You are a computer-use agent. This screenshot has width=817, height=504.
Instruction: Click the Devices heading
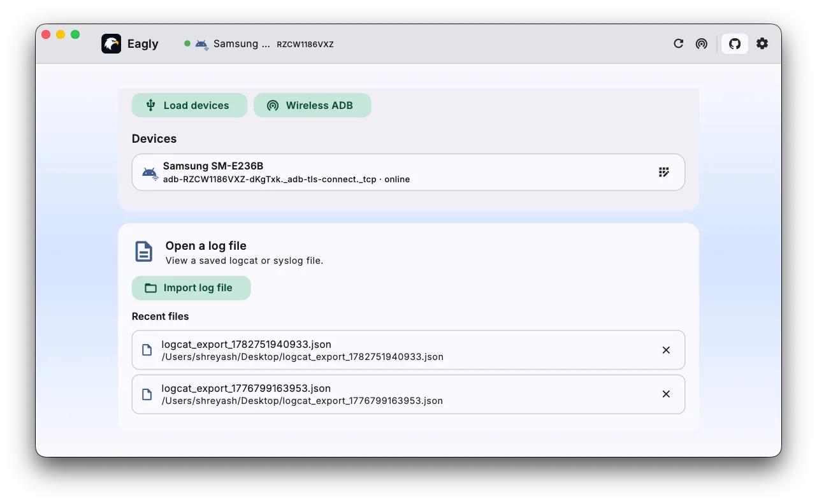(154, 139)
